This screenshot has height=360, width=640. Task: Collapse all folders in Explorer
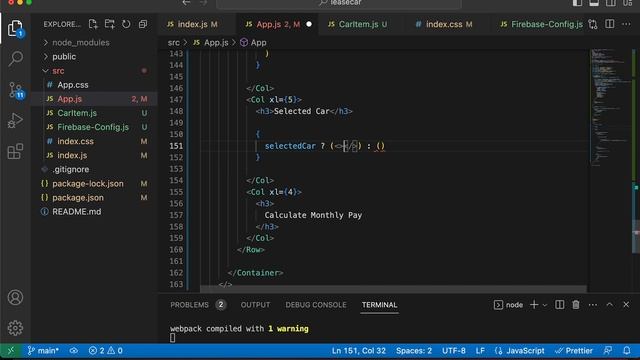pos(143,24)
